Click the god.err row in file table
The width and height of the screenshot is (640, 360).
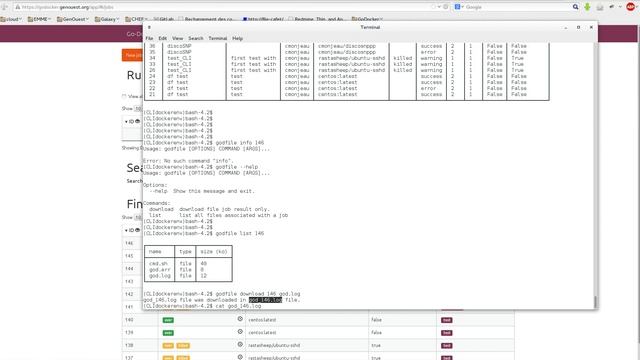[188, 270]
